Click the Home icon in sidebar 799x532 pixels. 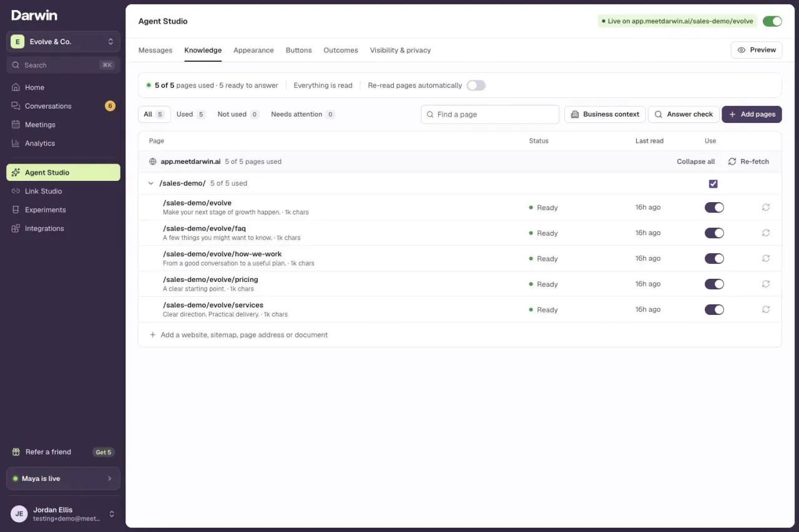(16, 87)
